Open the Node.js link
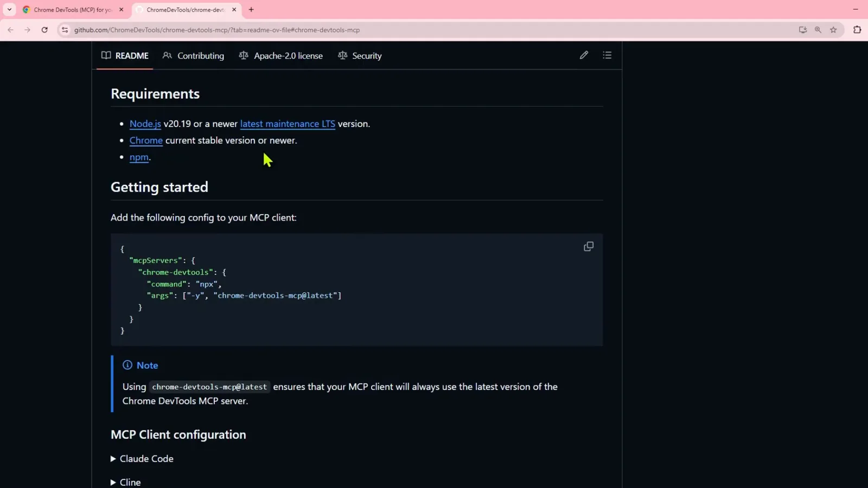The width and height of the screenshot is (868, 488). point(145,124)
